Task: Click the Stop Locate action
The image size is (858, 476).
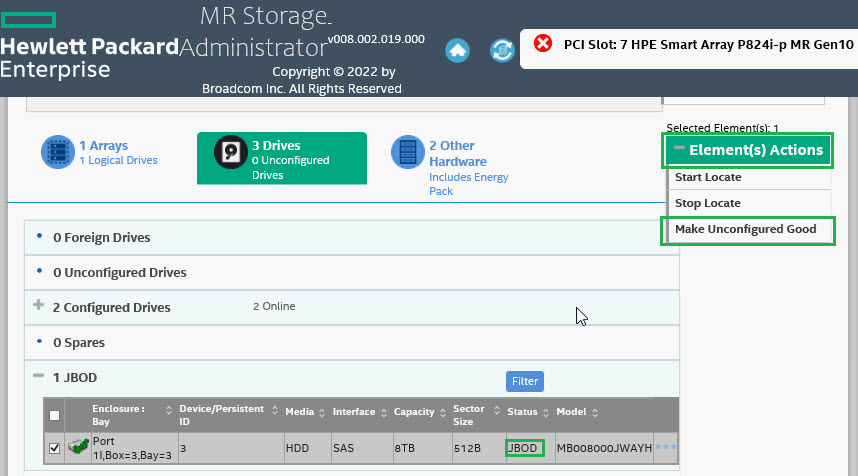Action: [707, 203]
